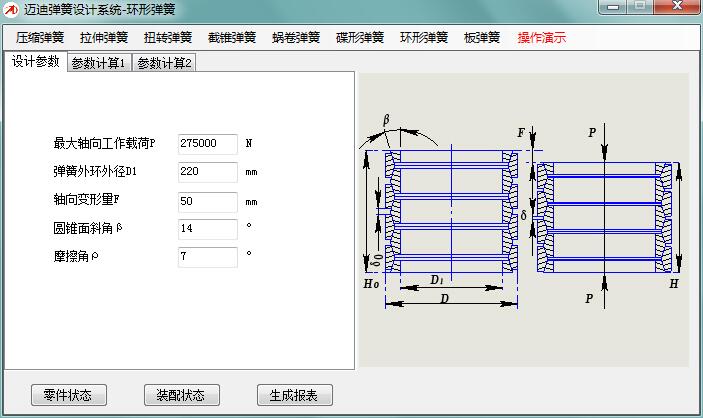
Task: Click the 圆锥面斜角β input field
Action: [208, 229]
